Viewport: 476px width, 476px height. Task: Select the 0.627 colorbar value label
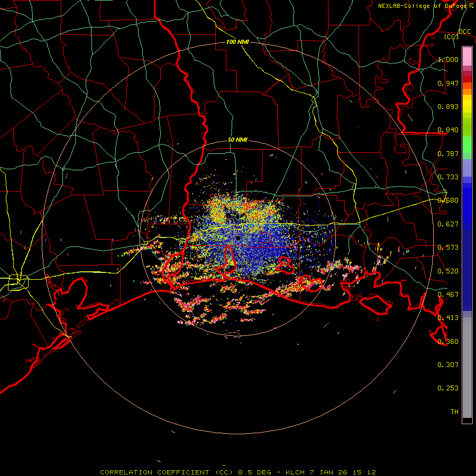coord(448,224)
